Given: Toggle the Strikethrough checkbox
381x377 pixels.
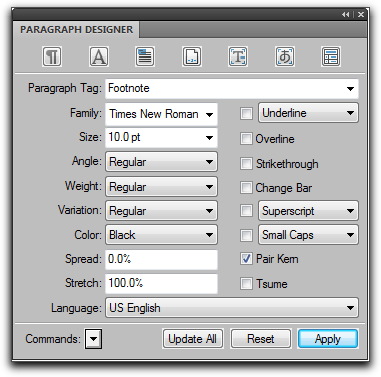Looking at the screenshot, I should coord(246,163).
